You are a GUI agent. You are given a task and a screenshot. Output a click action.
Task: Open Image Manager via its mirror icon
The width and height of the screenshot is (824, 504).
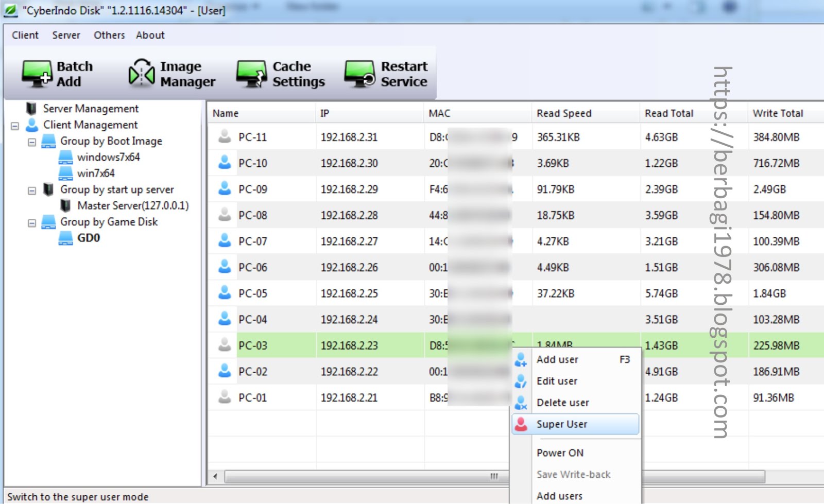coord(142,73)
